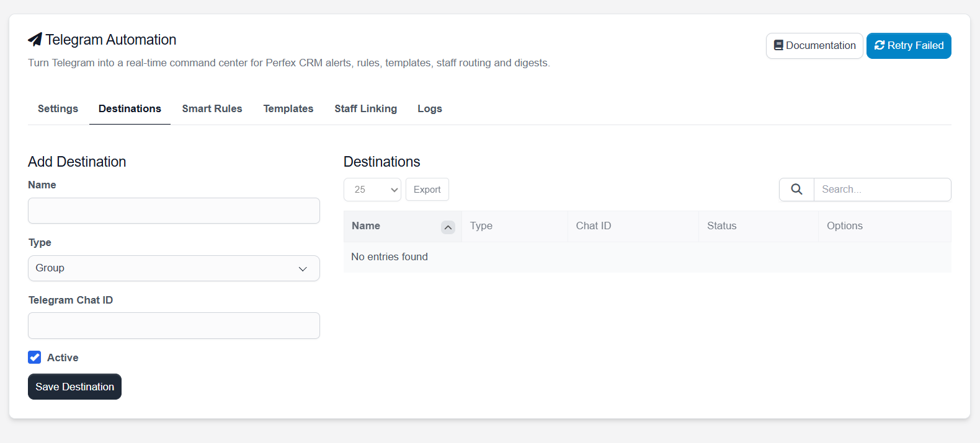Viewport: 980px width, 443px height.
Task: Focus the Name input field
Action: (x=174, y=211)
